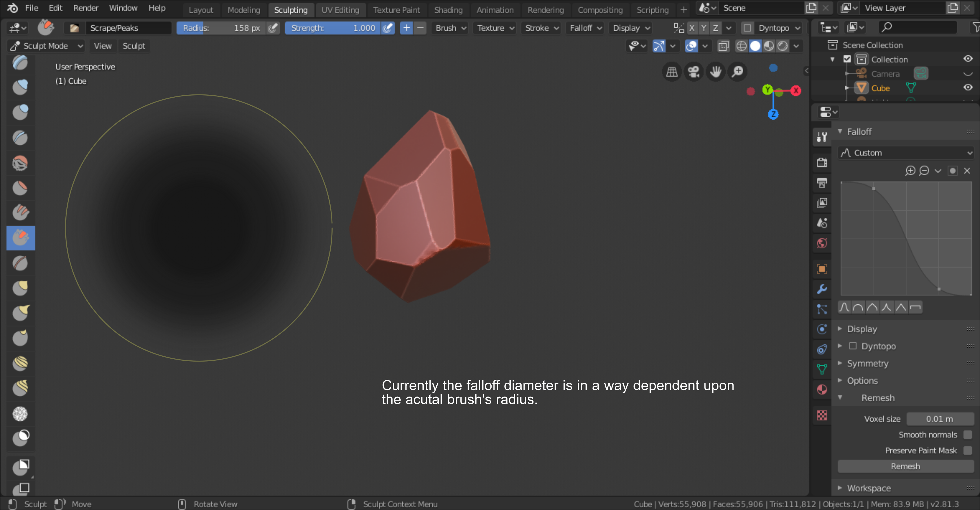
Task: Click the brush direction Add plus button
Action: coord(406,28)
